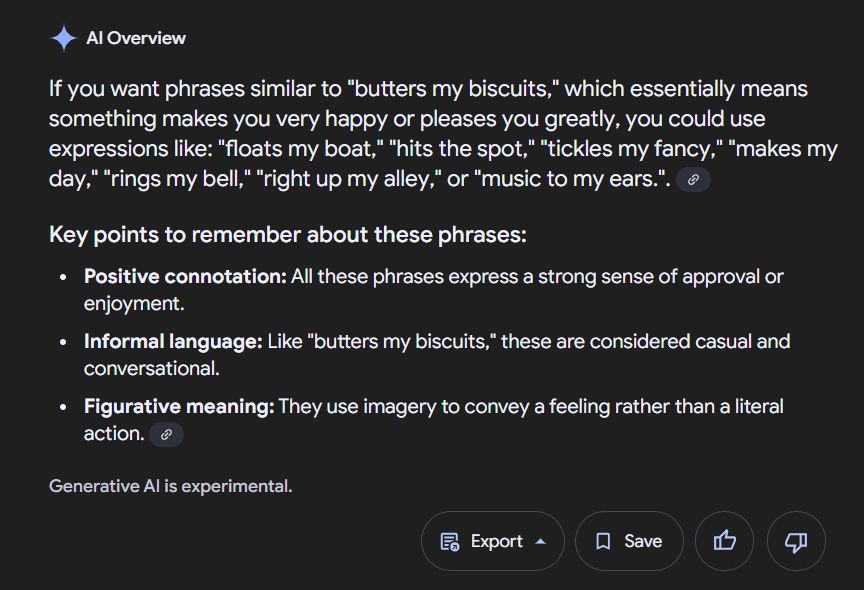Select the "Informal language:" bold label
The height and width of the screenshot is (590, 864).
173,342
